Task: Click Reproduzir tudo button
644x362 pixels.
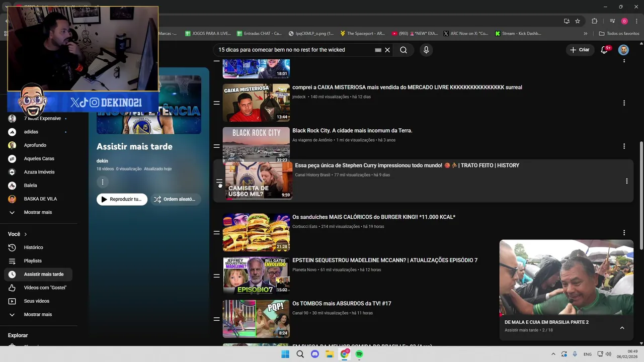Action: (x=122, y=199)
